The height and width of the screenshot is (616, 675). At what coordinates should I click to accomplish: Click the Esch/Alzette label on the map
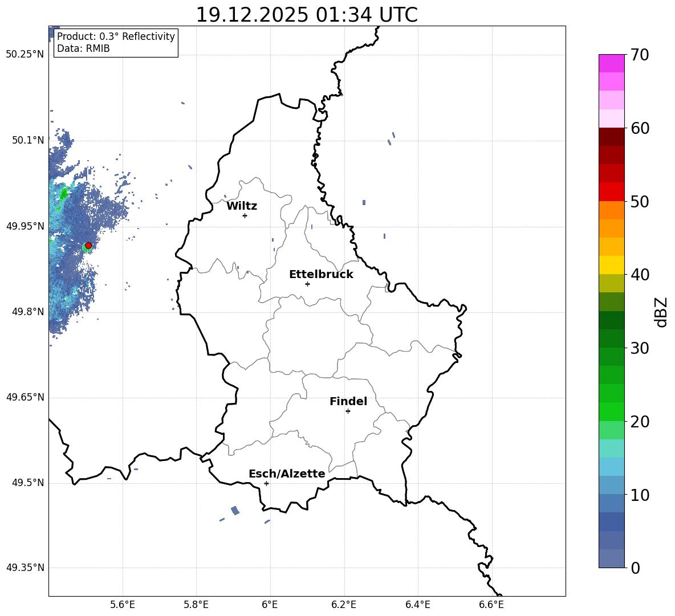click(287, 474)
